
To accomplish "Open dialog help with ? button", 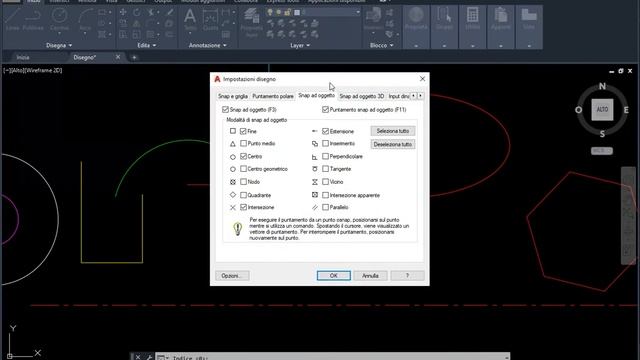I will [407, 276].
